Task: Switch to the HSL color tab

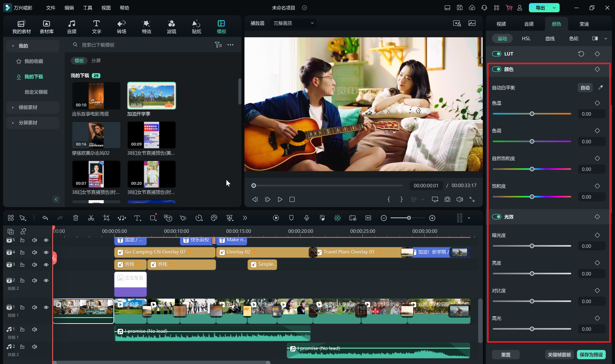Action: 526,38
